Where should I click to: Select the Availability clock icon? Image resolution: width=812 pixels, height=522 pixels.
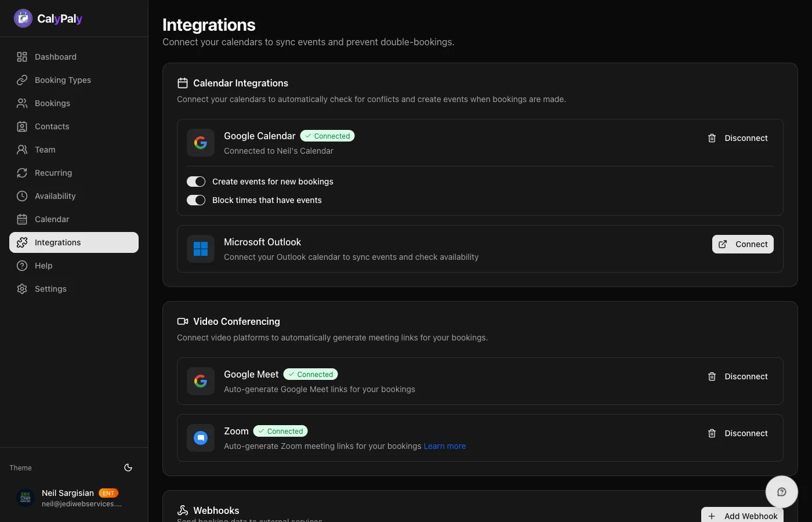(22, 195)
